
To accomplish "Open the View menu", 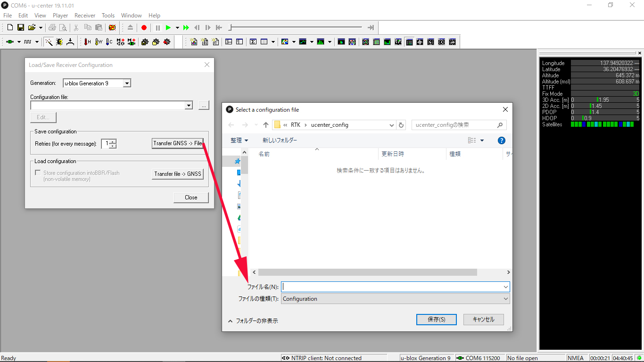I will [x=41, y=16].
